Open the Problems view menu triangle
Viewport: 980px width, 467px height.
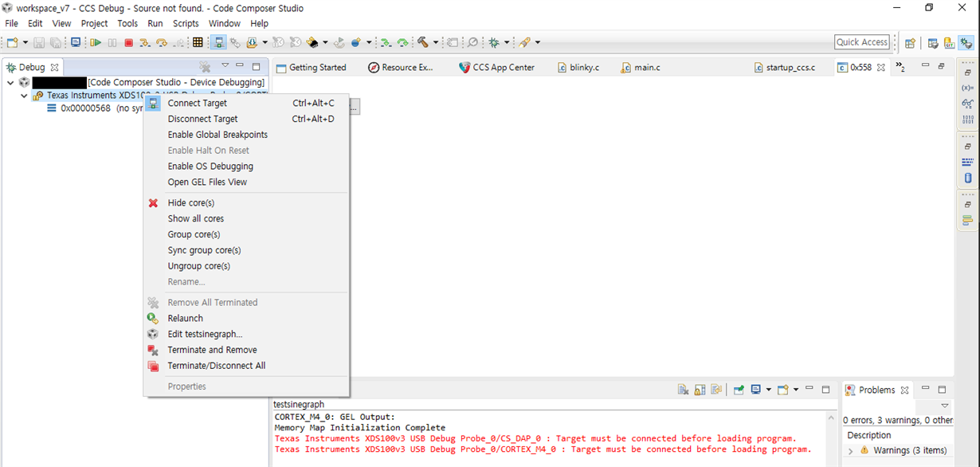click(x=945, y=406)
